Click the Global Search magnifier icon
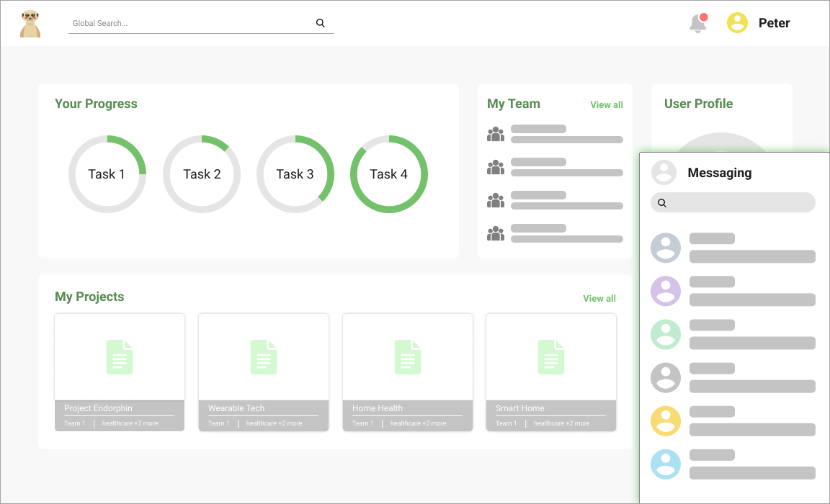This screenshot has width=830, height=504. pyautogui.click(x=321, y=23)
